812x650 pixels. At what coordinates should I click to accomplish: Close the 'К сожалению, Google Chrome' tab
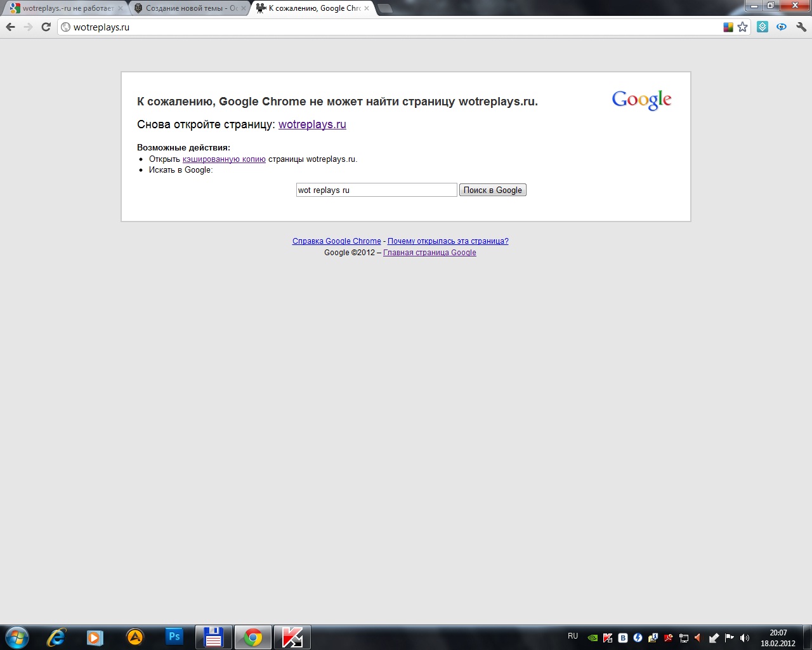[366, 8]
